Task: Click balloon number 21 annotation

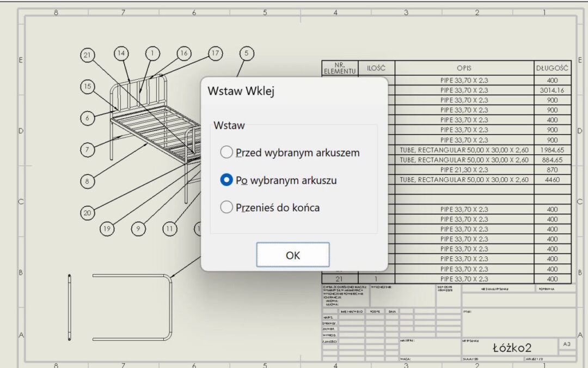Action: pyautogui.click(x=88, y=55)
